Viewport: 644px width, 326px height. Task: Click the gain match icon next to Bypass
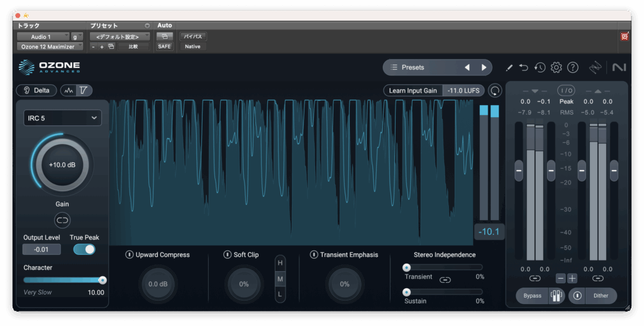556,296
